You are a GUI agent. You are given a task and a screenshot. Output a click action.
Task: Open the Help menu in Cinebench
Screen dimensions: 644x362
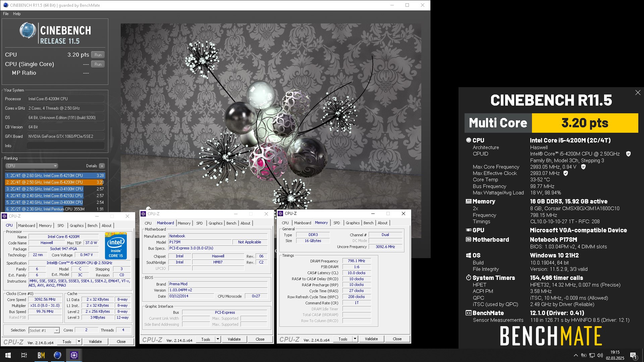point(17,14)
